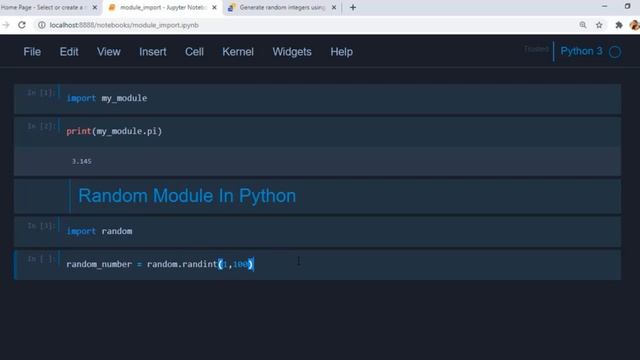Viewport: 640px width, 360px height.
Task: Reload the page with the refresh icon
Action: [22, 25]
